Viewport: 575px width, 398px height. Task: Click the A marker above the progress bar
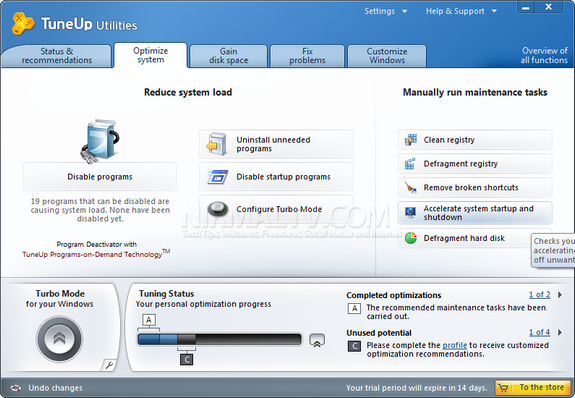(149, 320)
